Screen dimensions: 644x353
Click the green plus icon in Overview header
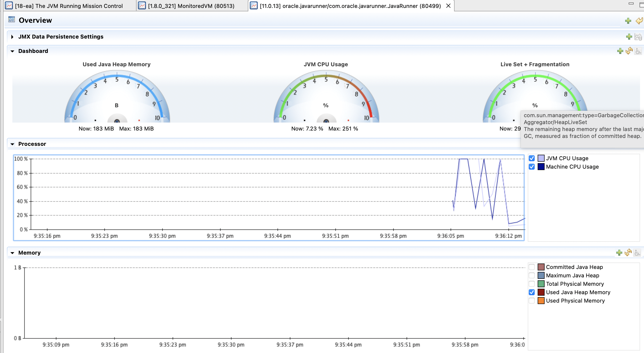(x=628, y=21)
